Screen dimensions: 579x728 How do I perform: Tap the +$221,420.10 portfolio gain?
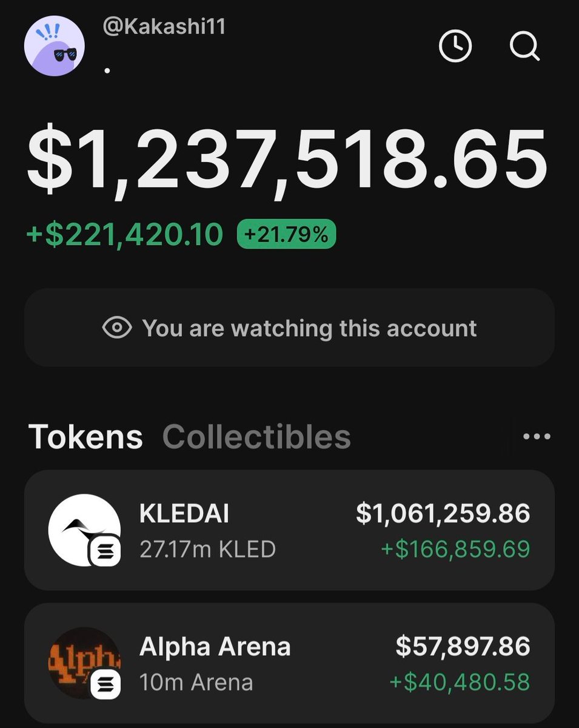click(125, 235)
